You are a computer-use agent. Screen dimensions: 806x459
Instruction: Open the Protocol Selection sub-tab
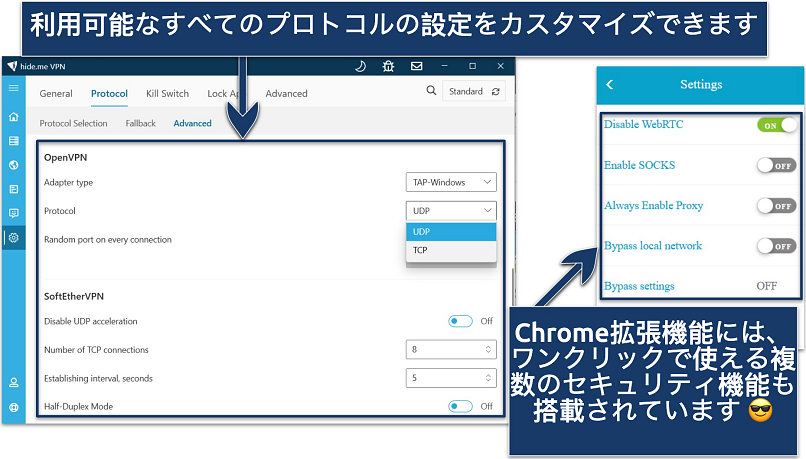tap(74, 123)
